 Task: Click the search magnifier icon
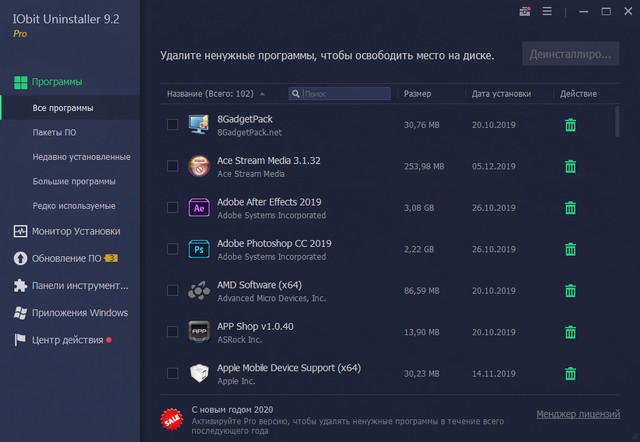coord(296,94)
